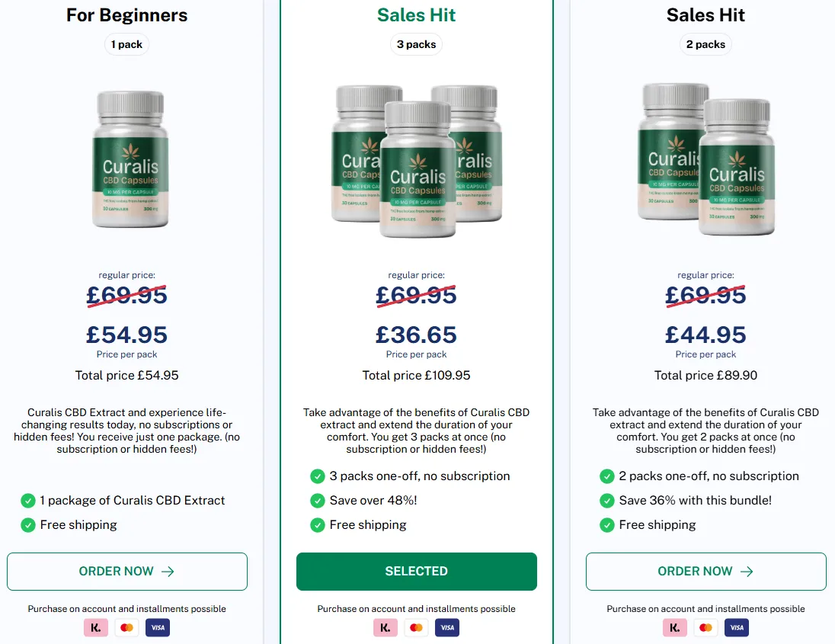The height and width of the screenshot is (644, 835).
Task: Select the 1 pack badge
Action: 126,44
